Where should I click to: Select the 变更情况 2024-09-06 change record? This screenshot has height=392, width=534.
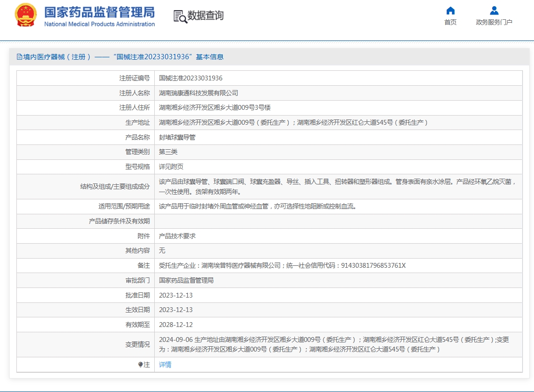334,344
